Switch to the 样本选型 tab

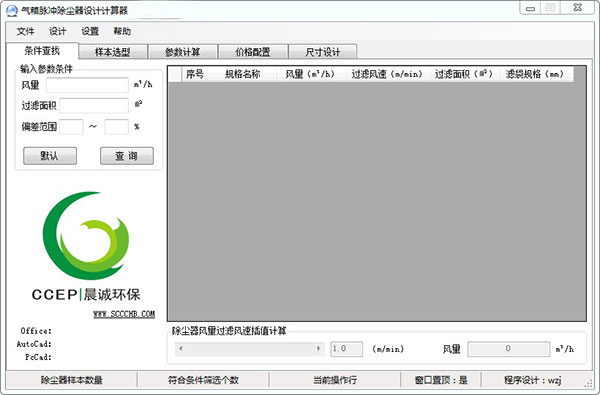(112, 52)
